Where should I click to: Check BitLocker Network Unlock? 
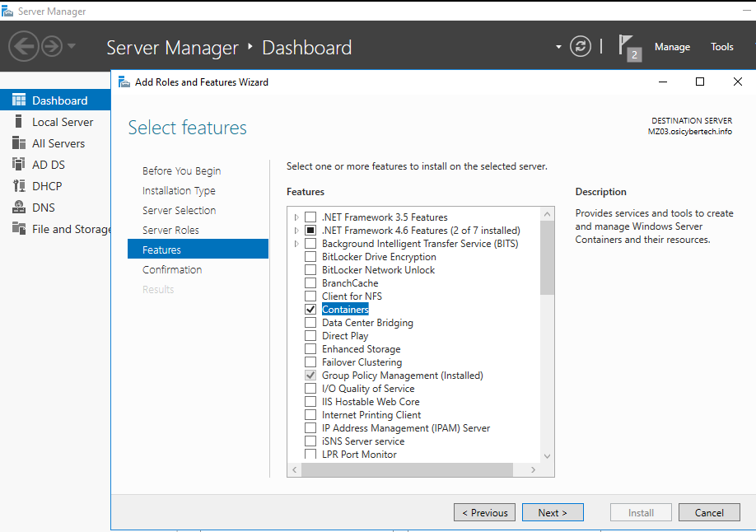[x=310, y=269]
